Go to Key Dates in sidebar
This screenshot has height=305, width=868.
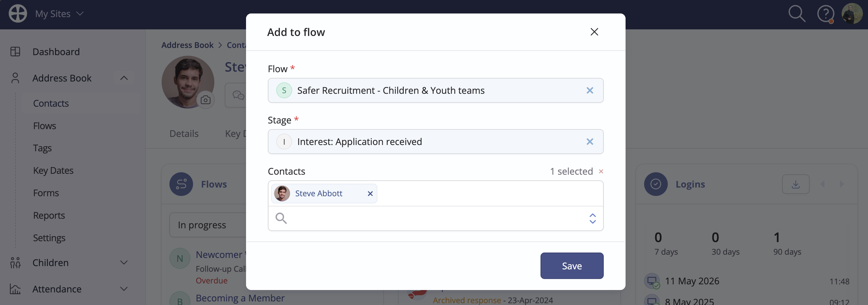[53, 171]
